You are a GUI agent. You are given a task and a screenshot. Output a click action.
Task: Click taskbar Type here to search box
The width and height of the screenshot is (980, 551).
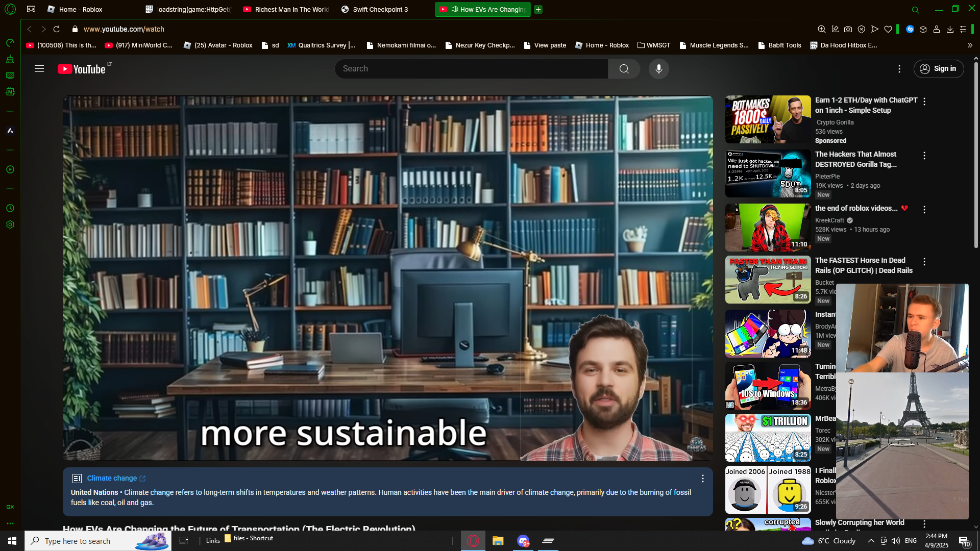tap(98, 541)
